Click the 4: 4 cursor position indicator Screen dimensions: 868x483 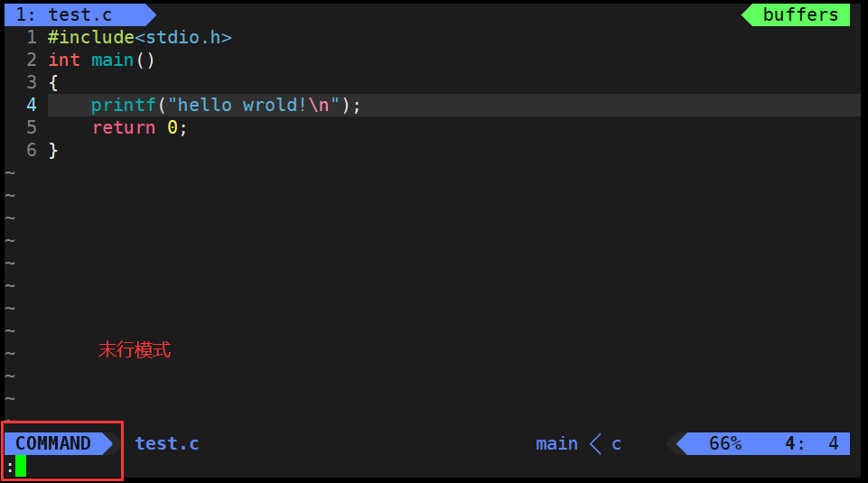811,443
